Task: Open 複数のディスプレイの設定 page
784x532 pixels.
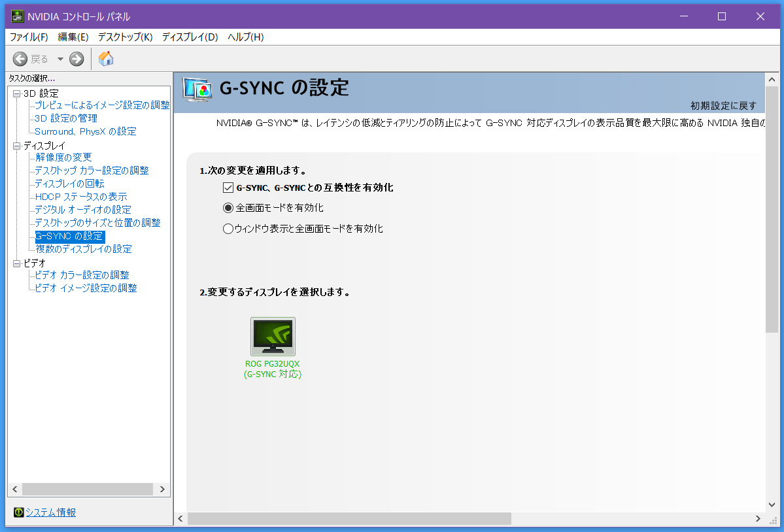Action: click(x=84, y=249)
